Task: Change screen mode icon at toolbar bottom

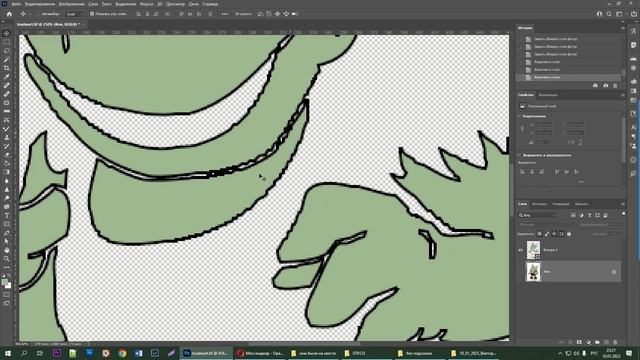Action: click(x=7, y=303)
